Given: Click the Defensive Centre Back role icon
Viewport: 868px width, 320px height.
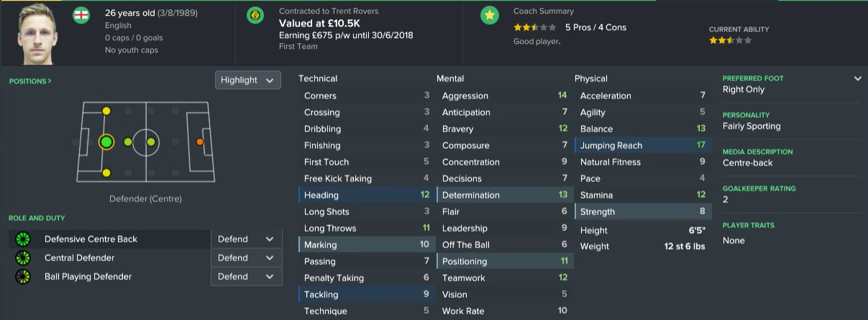Looking at the screenshot, I should tap(23, 239).
